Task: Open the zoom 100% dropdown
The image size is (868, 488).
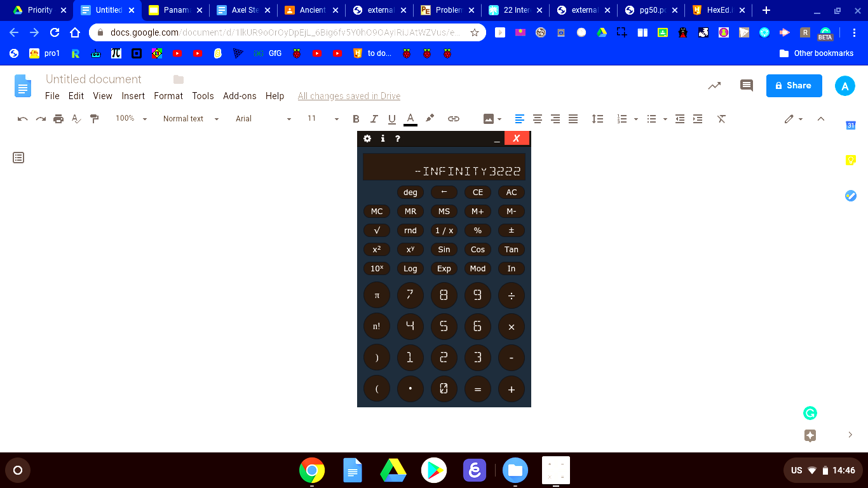Action: pos(131,119)
